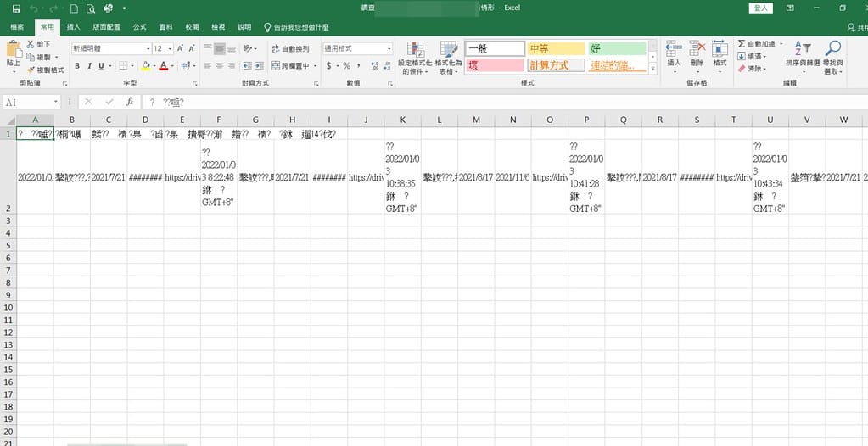This screenshot has height=446, width=868.
Task: Click the Increase Indent icon
Action: 259,66
